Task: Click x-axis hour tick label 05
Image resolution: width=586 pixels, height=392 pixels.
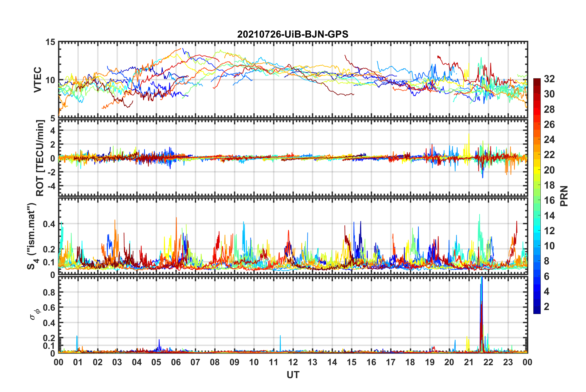Action: click(x=156, y=362)
